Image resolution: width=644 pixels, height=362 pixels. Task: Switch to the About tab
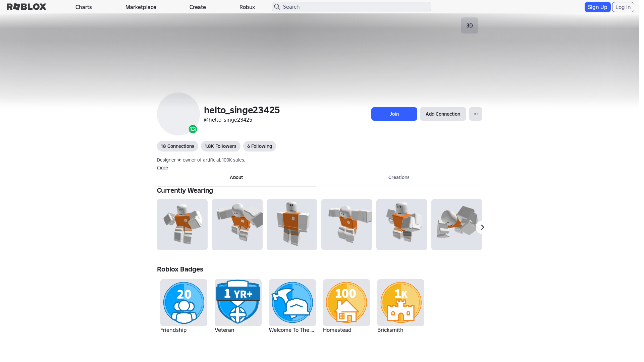click(236, 178)
